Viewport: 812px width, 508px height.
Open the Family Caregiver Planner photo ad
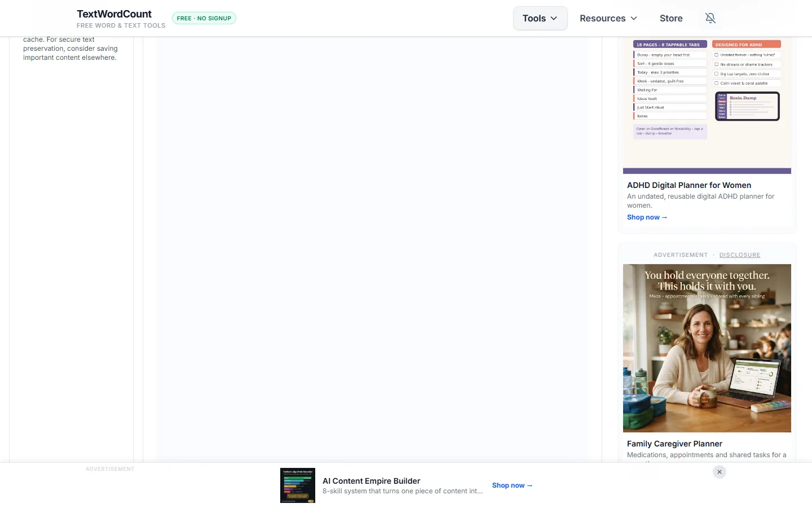(707, 348)
